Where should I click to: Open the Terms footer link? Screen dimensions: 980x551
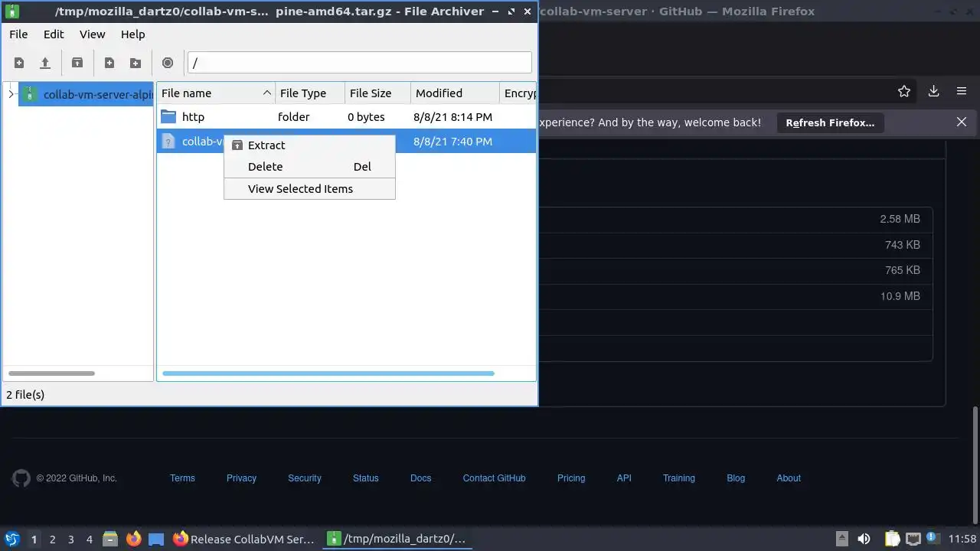coord(182,478)
